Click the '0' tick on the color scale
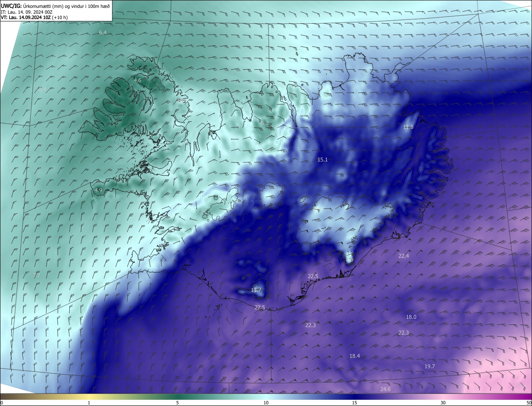Viewport: 532px width, 406px height. tap(2, 403)
